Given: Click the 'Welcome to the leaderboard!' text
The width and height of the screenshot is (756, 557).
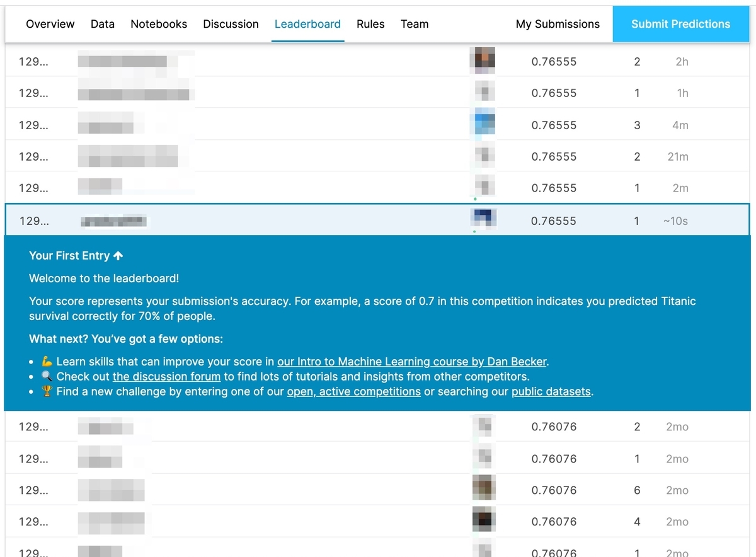Looking at the screenshot, I should pos(104,278).
